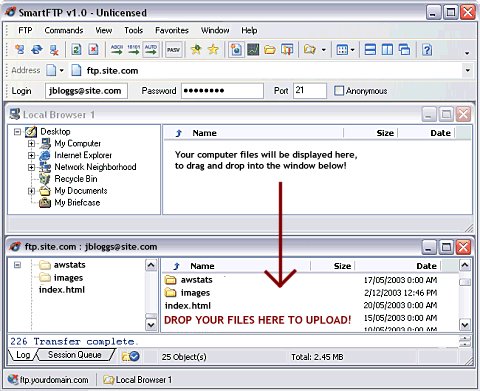
Task: Click the Login input field
Action: coord(86,91)
